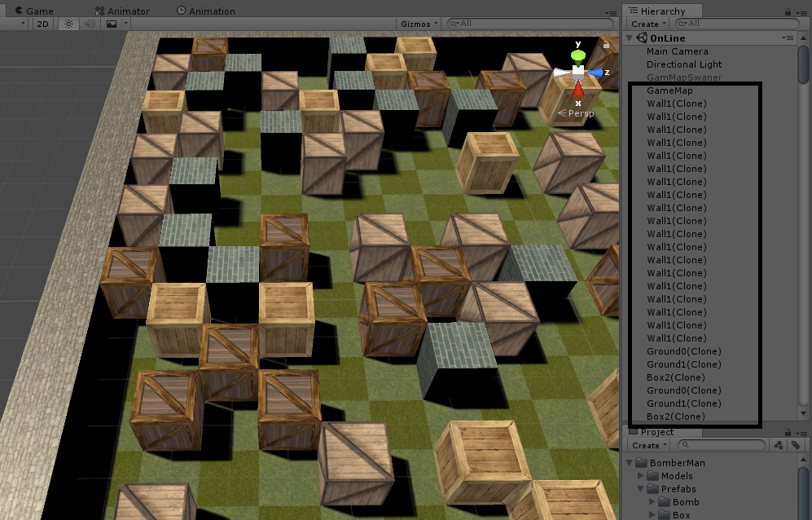This screenshot has width=812, height=520.
Task: Click the Project scrollbar up arrow
Action: pyautogui.click(x=803, y=459)
